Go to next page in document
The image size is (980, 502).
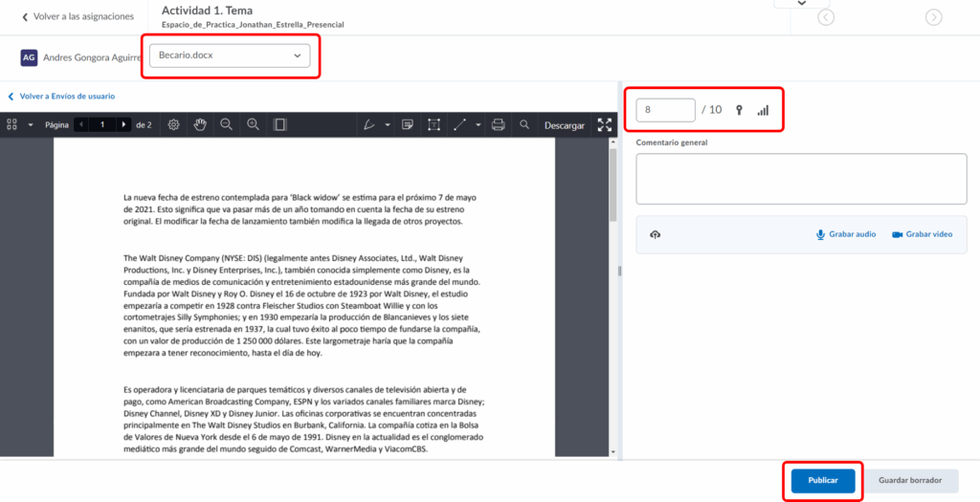click(x=123, y=124)
